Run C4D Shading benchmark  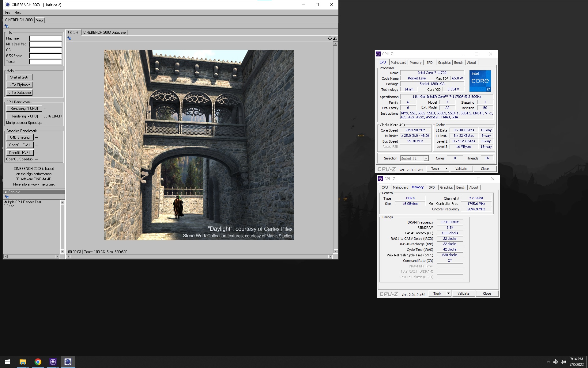click(x=20, y=137)
